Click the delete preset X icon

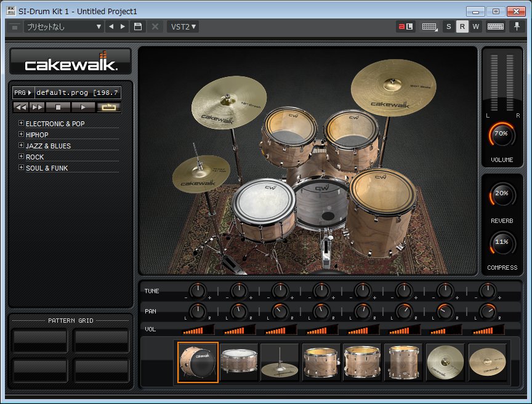pyautogui.click(x=155, y=26)
